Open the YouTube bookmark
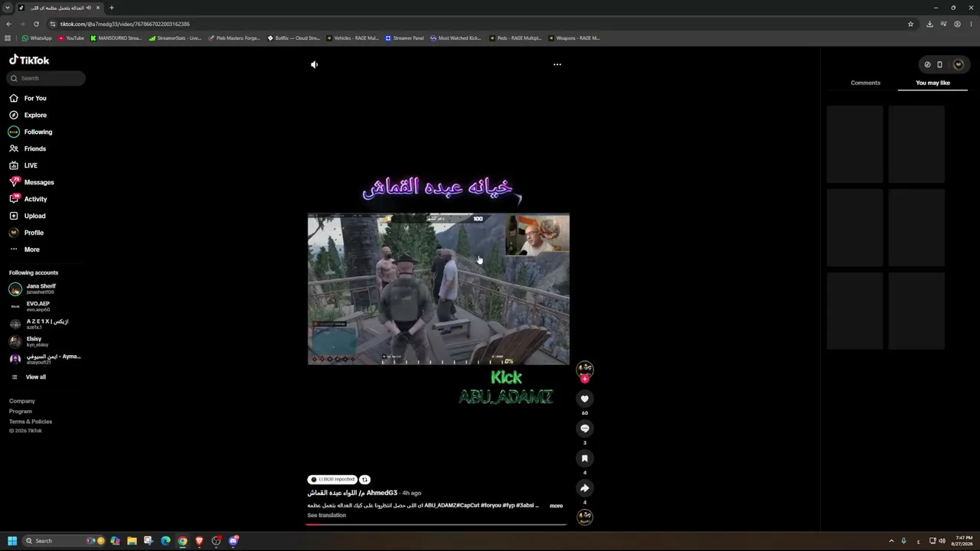The width and height of the screenshot is (980, 551). click(71, 38)
